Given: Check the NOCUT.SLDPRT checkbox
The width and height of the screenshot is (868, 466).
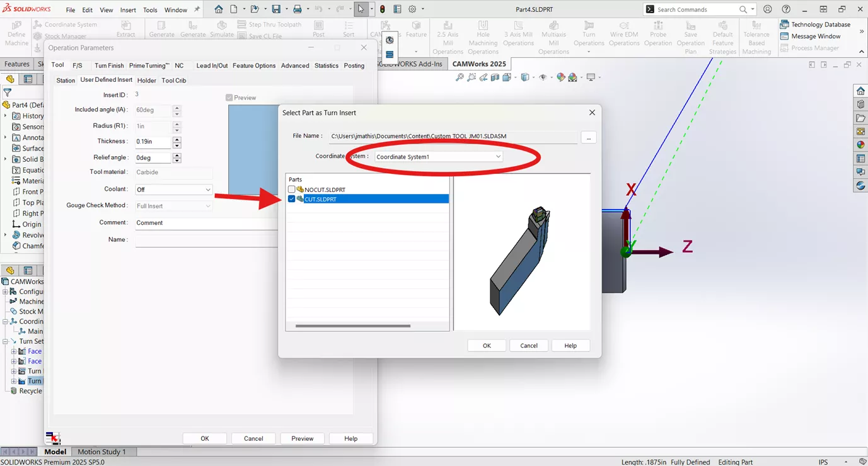Looking at the screenshot, I should [291, 189].
